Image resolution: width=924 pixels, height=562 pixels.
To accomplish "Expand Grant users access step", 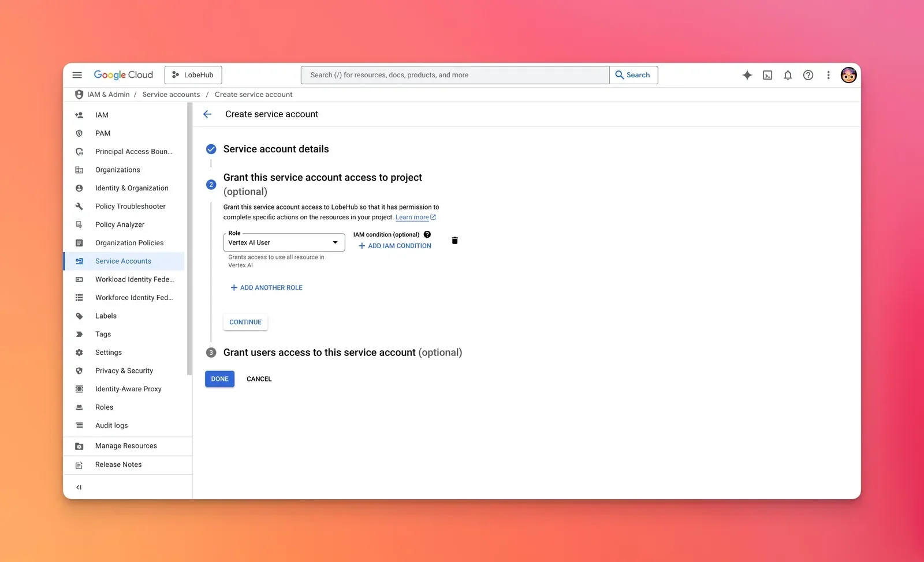I will point(342,353).
